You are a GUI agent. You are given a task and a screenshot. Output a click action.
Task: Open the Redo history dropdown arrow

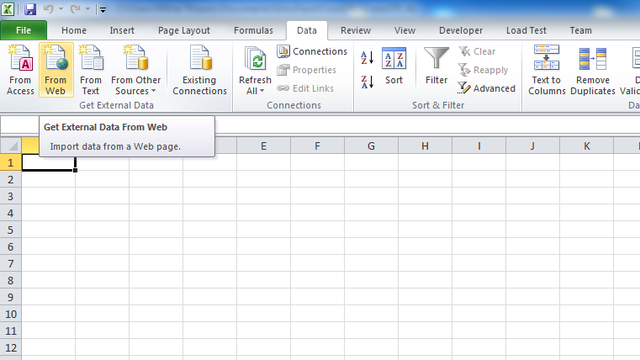click(88, 9)
